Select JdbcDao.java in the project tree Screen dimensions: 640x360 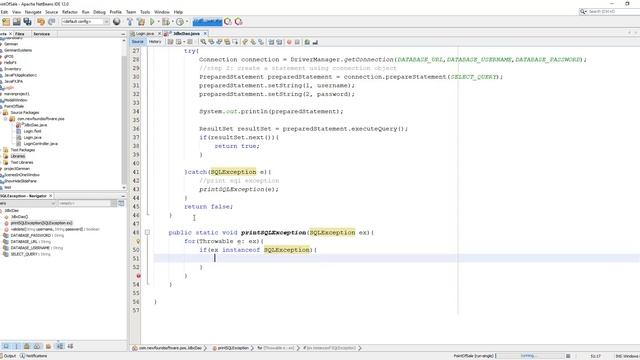click(x=35, y=125)
